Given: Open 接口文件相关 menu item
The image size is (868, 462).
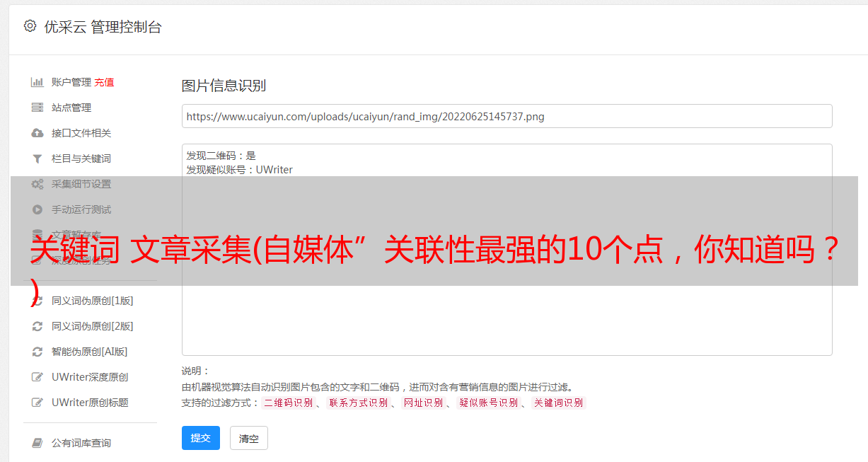Looking at the screenshot, I should [x=81, y=133].
